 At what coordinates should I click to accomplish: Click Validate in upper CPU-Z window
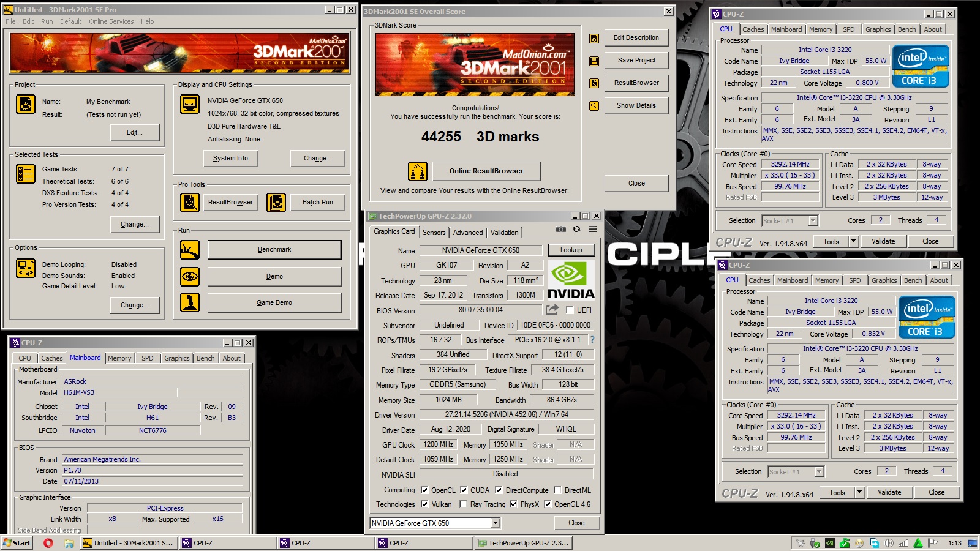(x=883, y=241)
